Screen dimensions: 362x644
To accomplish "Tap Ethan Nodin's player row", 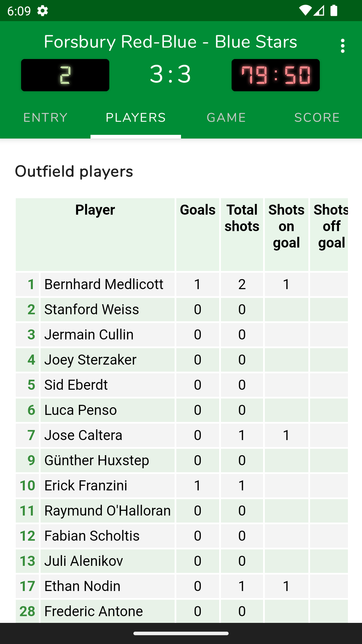I will 82,586.
